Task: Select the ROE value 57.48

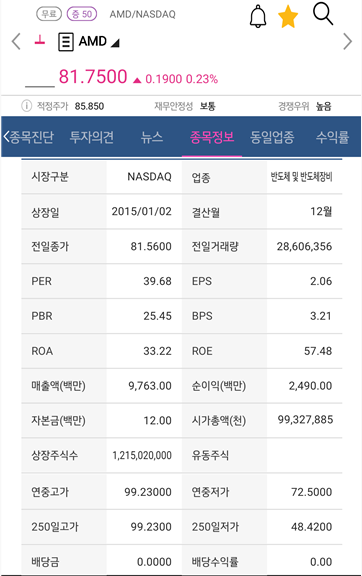Action: point(318,351)
